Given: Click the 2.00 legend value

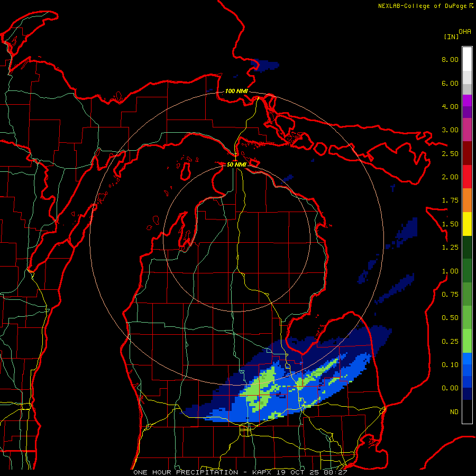Looking at the screenshot, I should tap(450, 177).
